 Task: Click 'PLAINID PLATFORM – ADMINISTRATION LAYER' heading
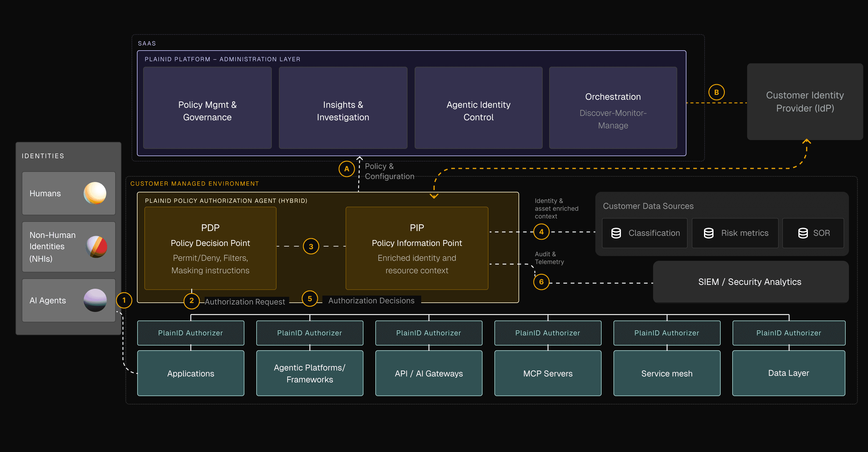pyautogui.click(x=222, y=59)
